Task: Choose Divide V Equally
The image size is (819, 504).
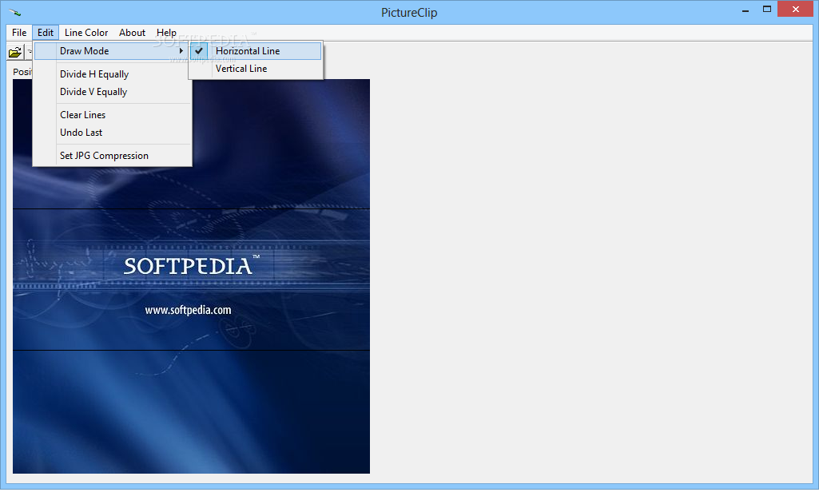Action: (113, 92)
